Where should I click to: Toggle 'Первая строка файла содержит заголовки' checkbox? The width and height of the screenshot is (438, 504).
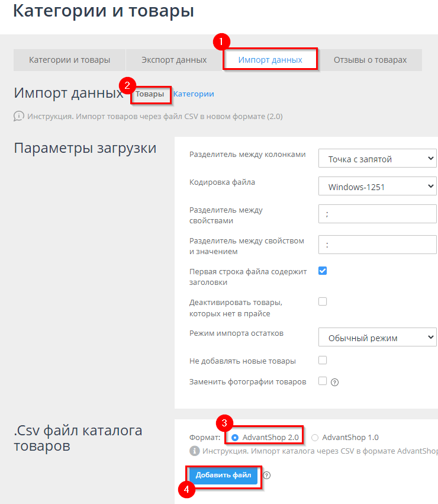[323, 271]
